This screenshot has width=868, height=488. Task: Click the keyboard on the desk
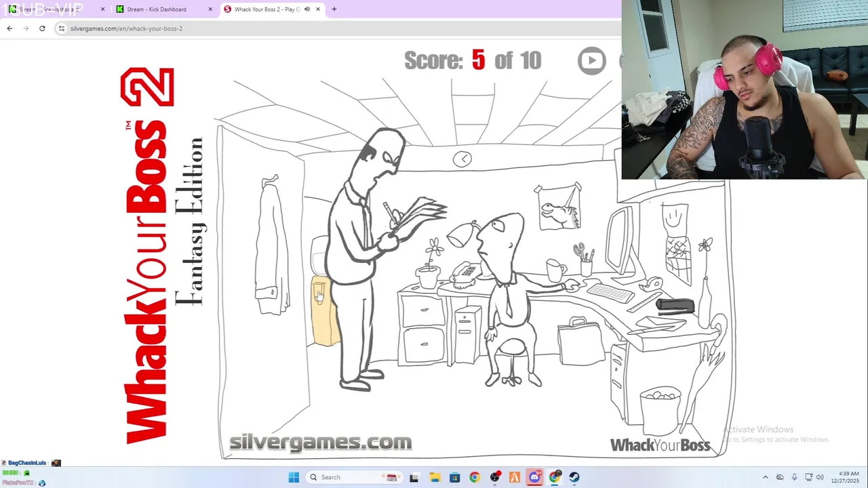pyautogui.click(x=610, y=293)
